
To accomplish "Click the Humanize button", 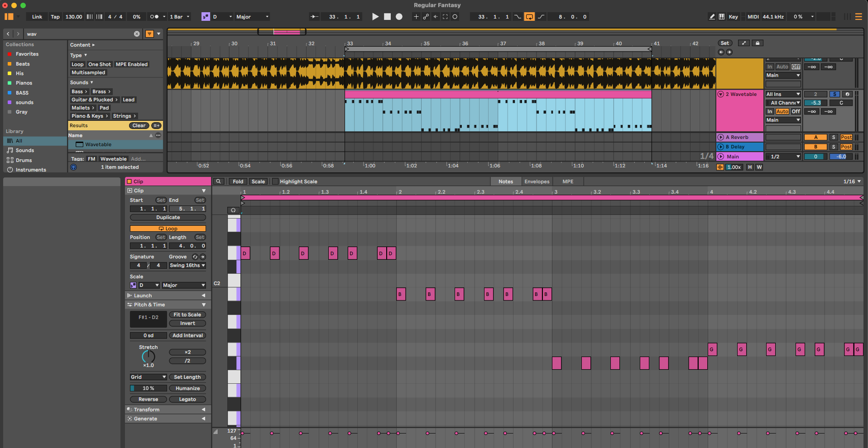I will pos(187,388).
